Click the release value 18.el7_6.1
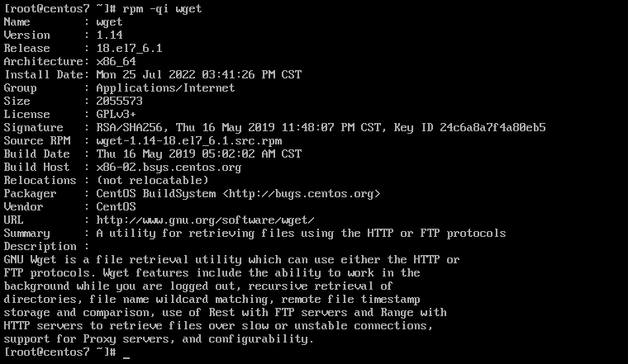628x364 pixels. tap(129, 49)
